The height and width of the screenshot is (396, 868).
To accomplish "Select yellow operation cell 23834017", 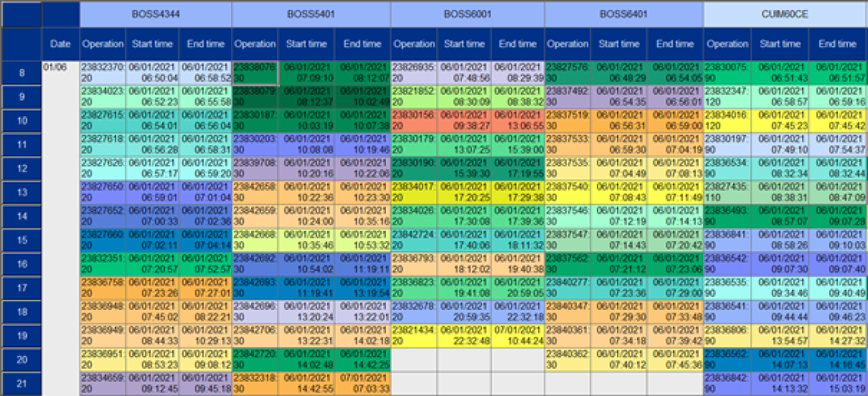I will coord(414,192).
